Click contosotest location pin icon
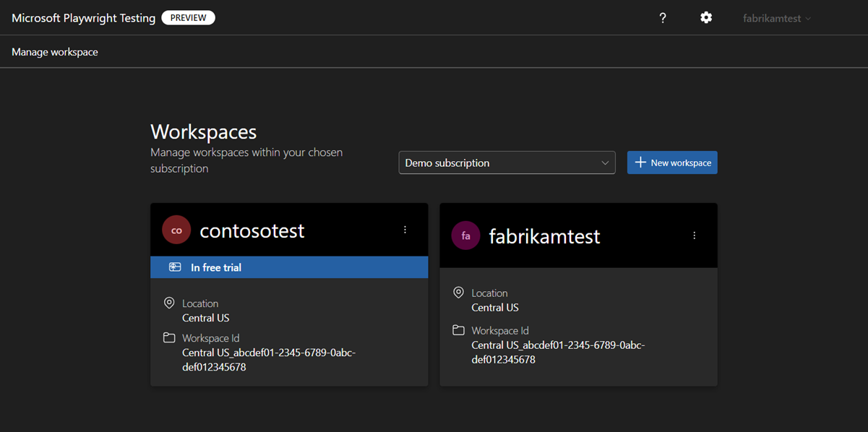 pyautogui.click(x=169, y=303)
